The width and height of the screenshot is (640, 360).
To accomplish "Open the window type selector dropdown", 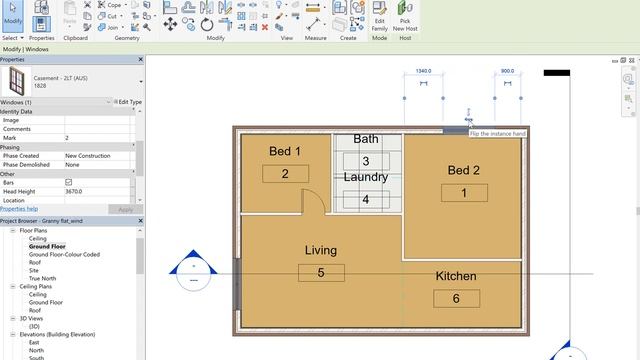I will click(x=141, y=82).
